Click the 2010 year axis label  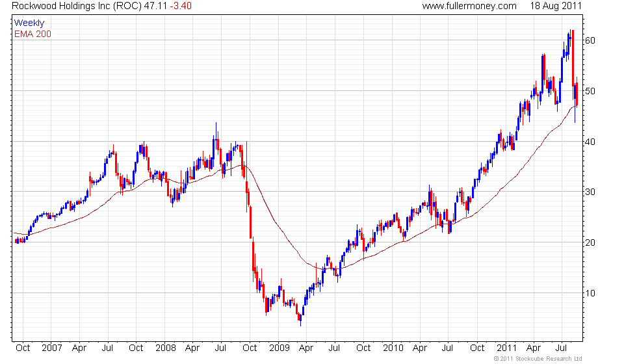(x=393, y=348)
